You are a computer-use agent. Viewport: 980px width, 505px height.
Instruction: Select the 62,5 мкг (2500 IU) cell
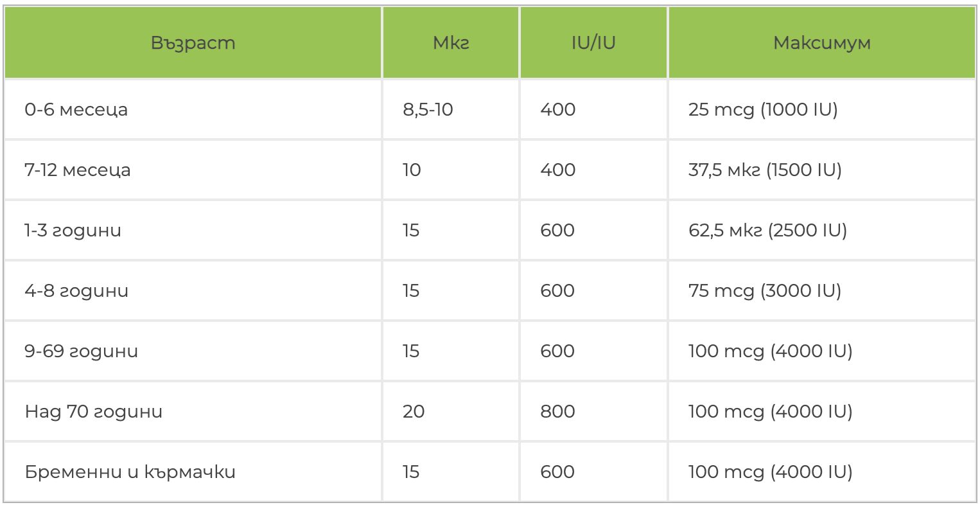pos(767,231)
